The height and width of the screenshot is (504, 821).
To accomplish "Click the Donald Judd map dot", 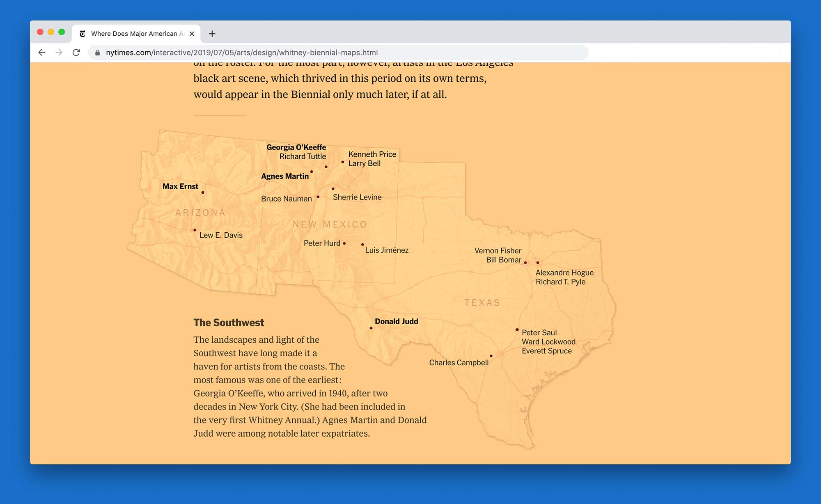I will pos(371,328).
